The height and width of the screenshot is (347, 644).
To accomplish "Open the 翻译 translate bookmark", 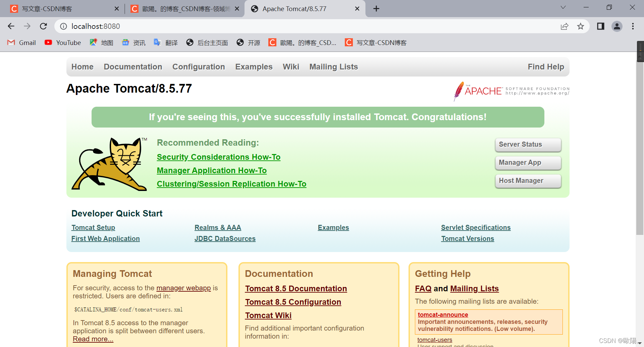I will 166,43.
